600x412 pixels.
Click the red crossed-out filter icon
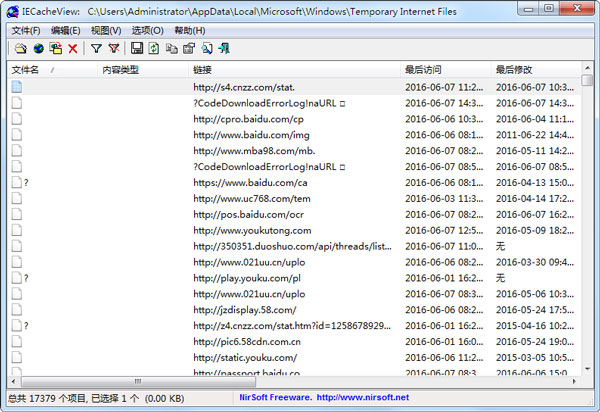tap(114, 48)
